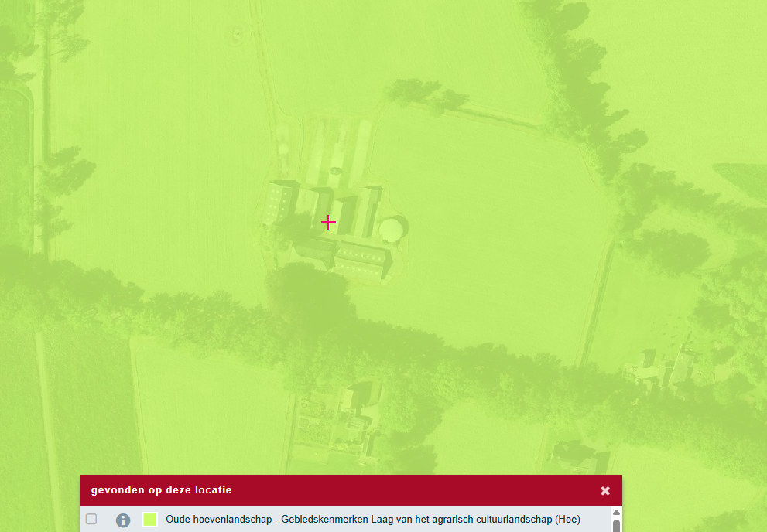The image size is (767, 532).
Task: Click the round silo on the map
Action: (x=392, y=228)
